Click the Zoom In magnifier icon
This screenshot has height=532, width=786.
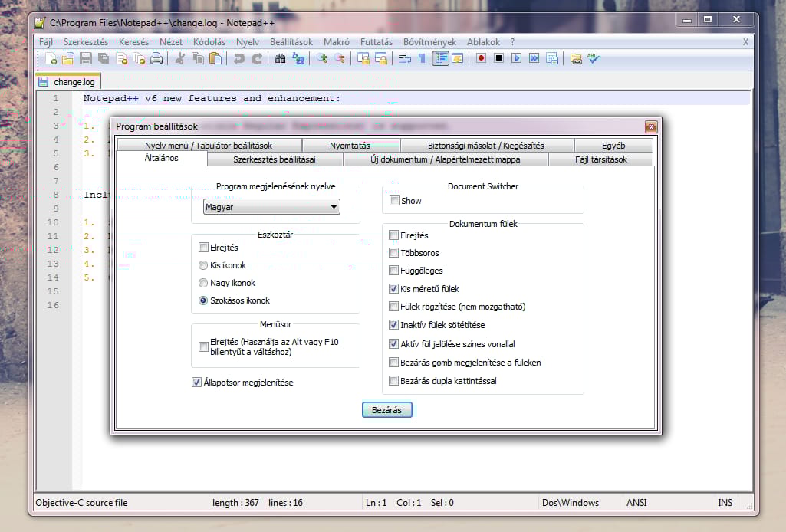click(x=322, y=58)
